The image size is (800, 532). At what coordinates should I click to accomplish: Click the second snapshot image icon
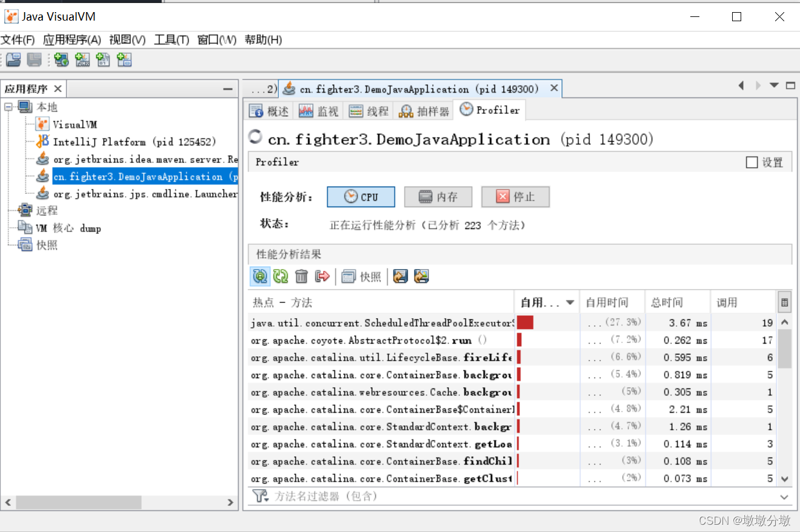421,276
